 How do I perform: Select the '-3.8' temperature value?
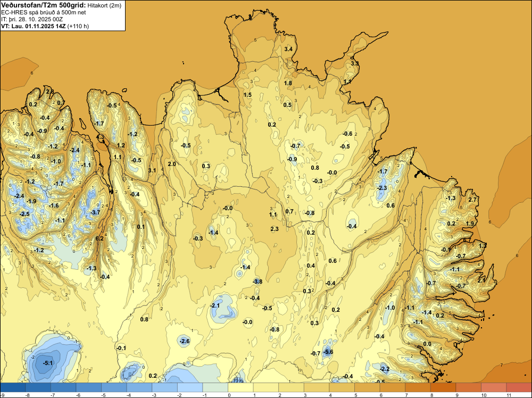pos(257,281)
